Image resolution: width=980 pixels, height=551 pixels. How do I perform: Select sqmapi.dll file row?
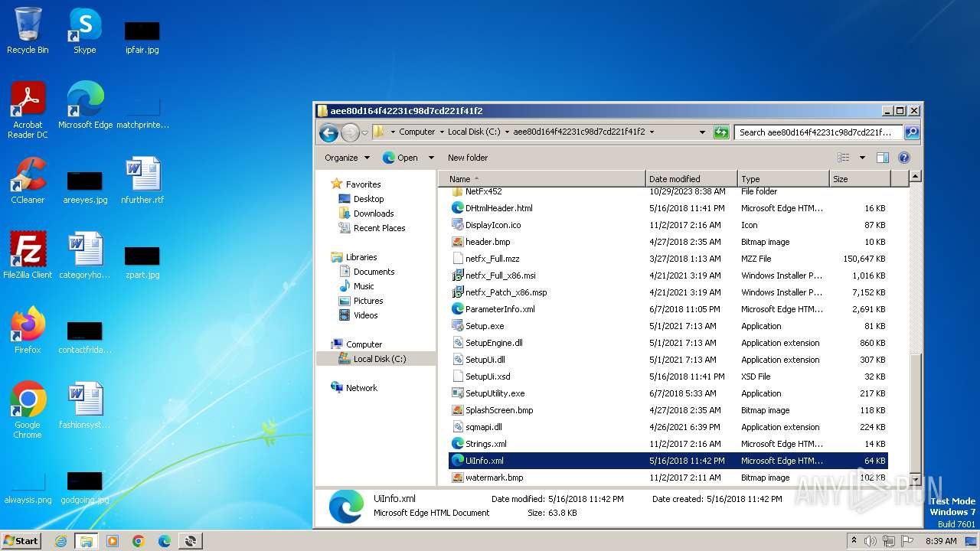tap(668, 427)
